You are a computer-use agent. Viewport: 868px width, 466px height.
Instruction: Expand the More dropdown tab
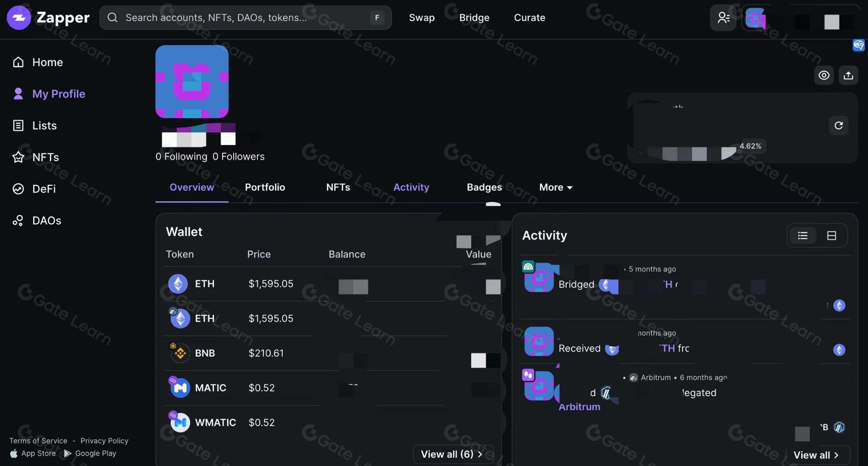(x=555, y=187)
